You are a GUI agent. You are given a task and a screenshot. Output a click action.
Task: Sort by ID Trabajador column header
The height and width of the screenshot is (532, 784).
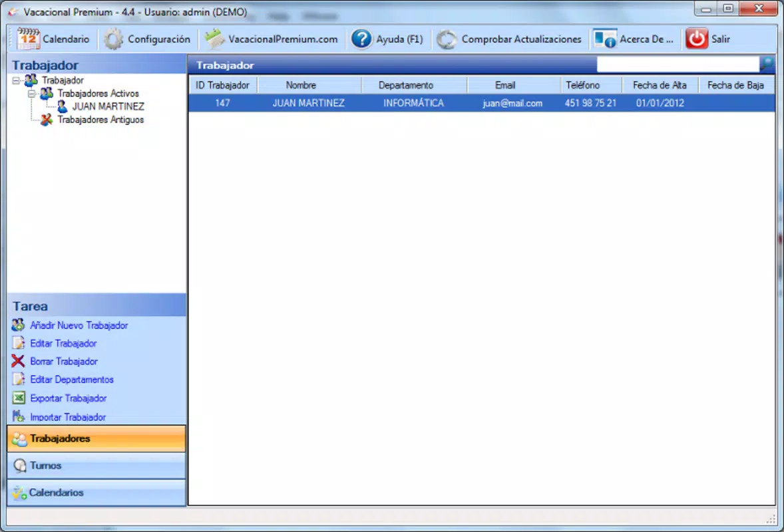click(222, 85)
